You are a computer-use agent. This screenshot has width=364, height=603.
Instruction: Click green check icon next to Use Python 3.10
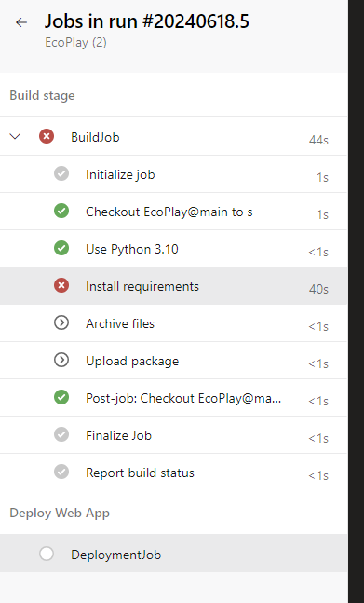point(61,248)
